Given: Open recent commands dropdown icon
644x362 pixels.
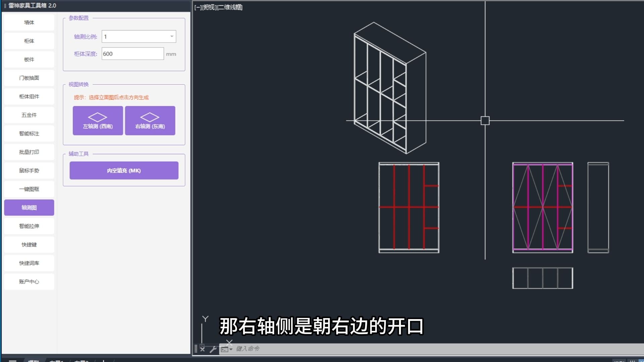Looking at the screenshot, I should 227,349.
